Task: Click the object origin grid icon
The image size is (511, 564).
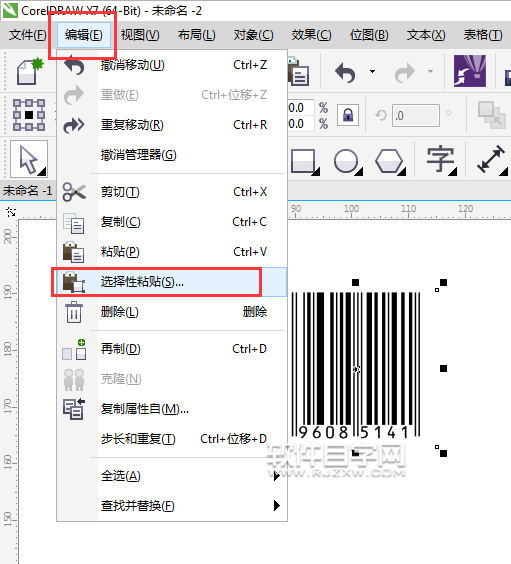Action: click(29, 115)
